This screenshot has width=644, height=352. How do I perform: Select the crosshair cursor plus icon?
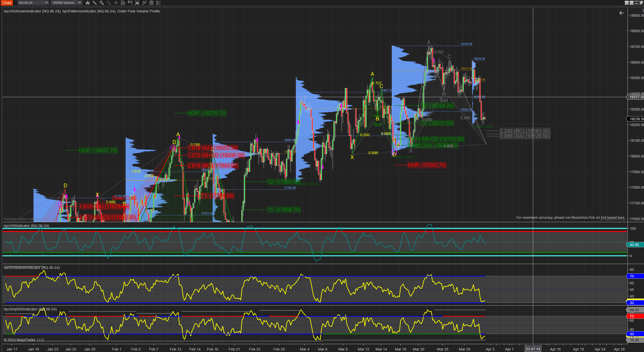click(x=116, y=3)
